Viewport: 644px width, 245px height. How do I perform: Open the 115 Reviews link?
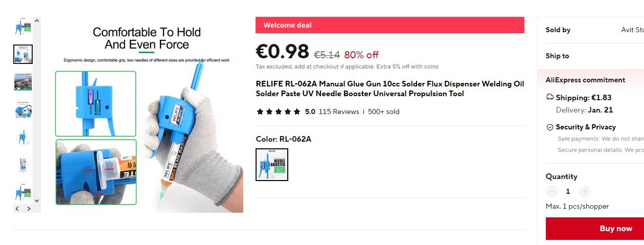click(339, 112)
